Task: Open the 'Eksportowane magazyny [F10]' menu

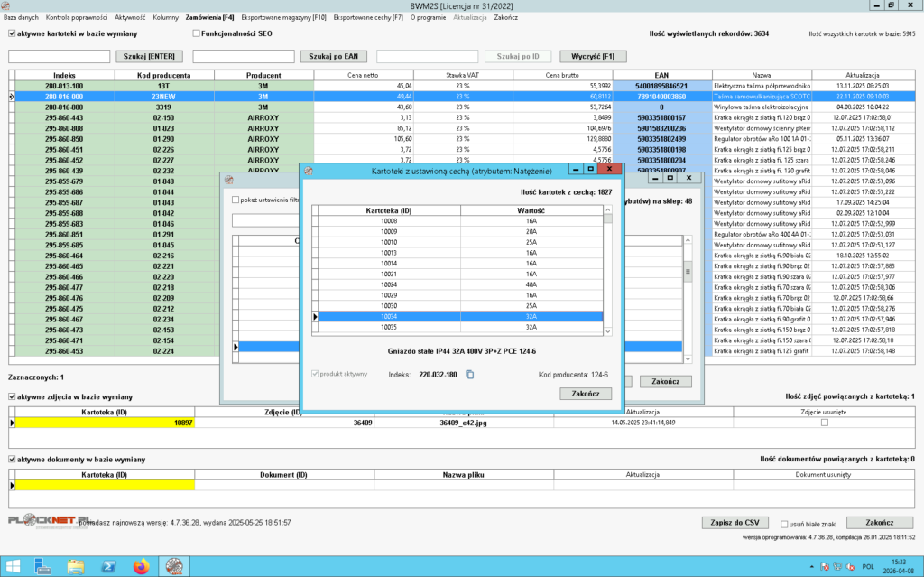Action: click(x=283, y=17)
